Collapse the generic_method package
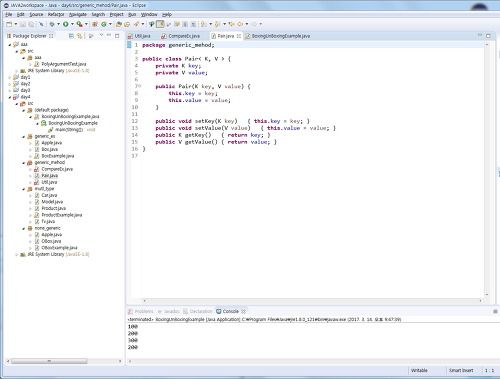 coord(24,163)
